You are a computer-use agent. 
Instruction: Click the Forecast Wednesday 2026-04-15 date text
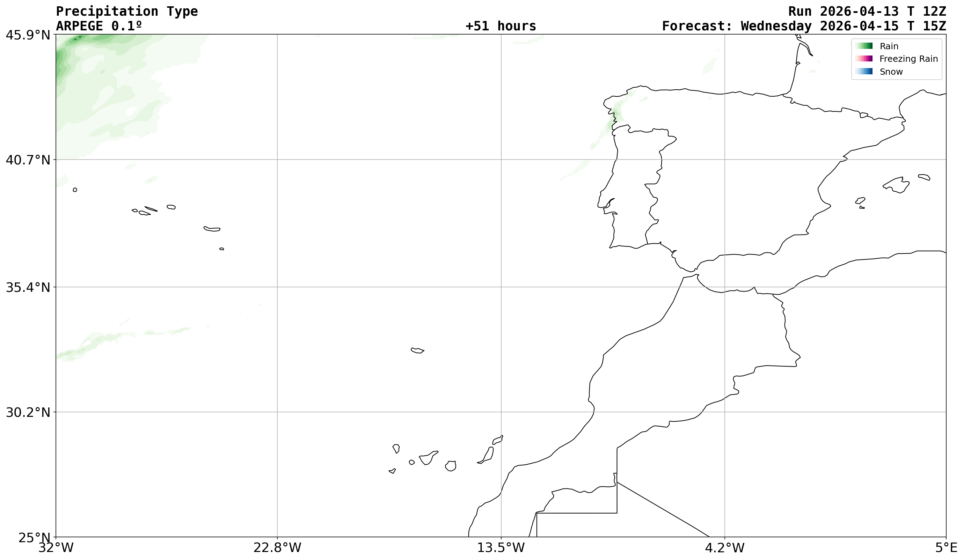tap(804, 26)
